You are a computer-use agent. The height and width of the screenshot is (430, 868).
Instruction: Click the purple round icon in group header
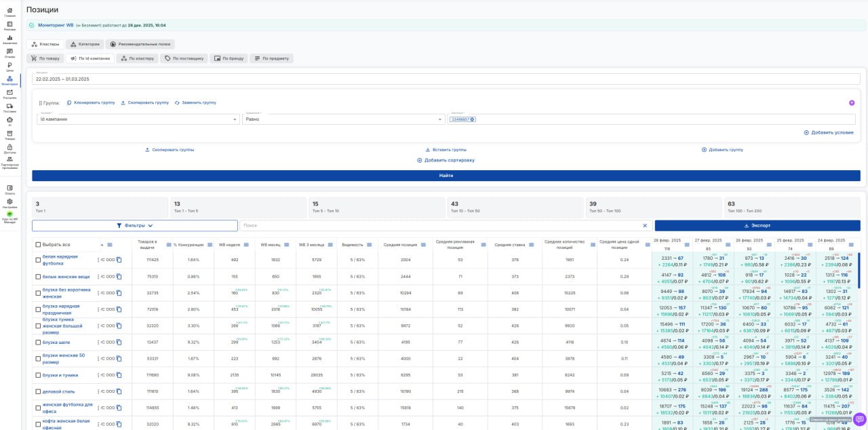pyautogui.click(x=851, y=103)
